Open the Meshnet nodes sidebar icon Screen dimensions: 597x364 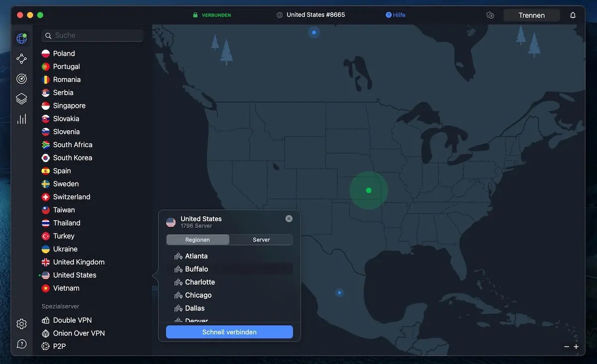(21, 59)
